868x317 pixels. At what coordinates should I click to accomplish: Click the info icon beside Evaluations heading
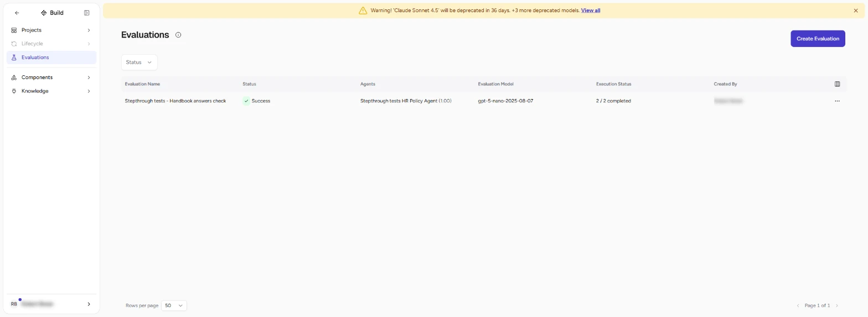coord(178,35)
